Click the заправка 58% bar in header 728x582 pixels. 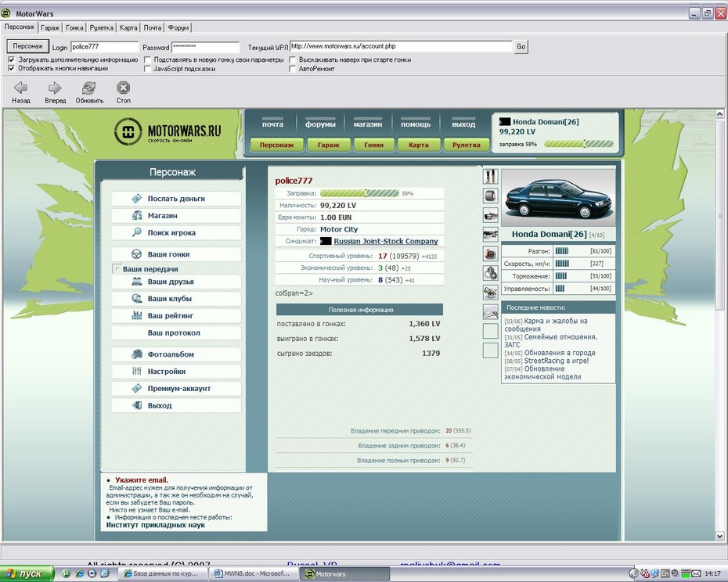point(578,145)
